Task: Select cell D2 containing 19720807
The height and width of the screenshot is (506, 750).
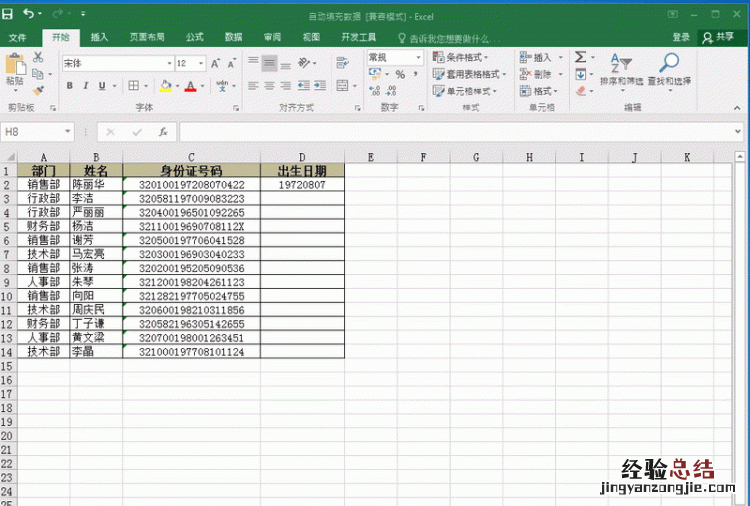Action: click(301, 185)
